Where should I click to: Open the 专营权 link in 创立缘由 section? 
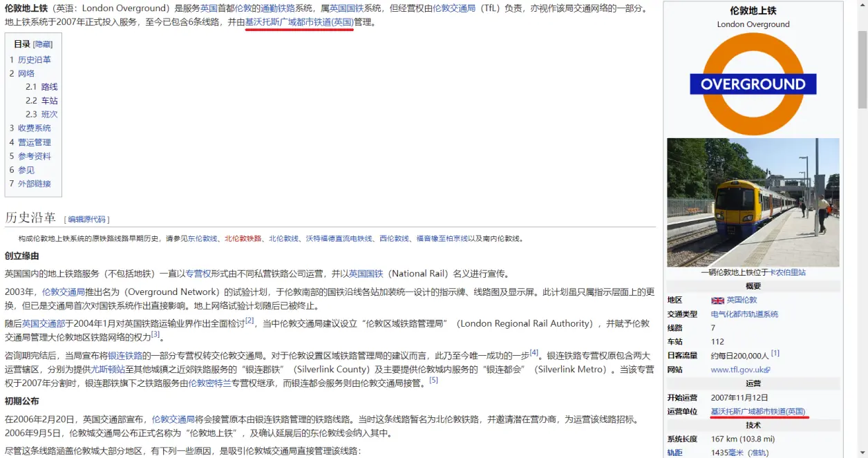[x=198, y=274]
